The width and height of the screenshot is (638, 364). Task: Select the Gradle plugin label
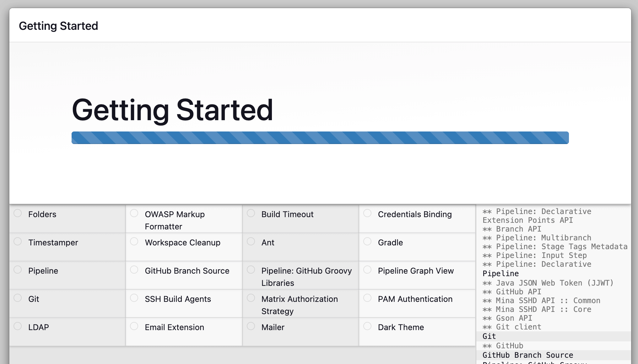coord(390,243)
